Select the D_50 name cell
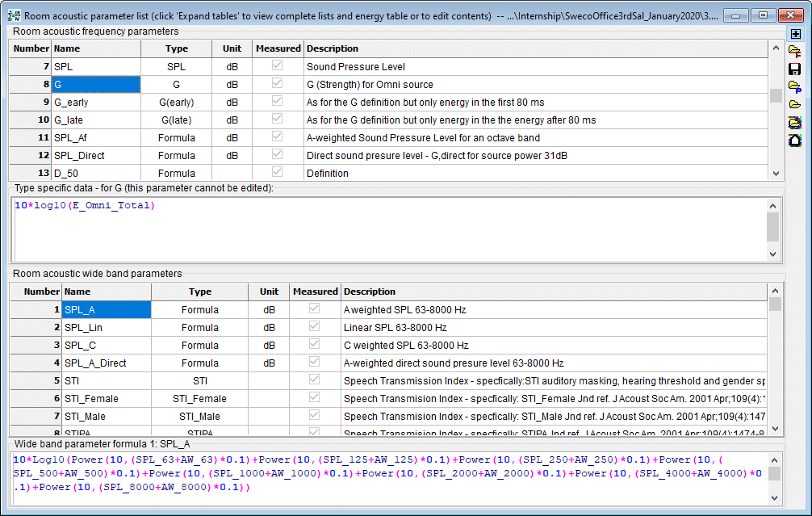The width and height of the screenshot is (812, 516). coord(96,173)
